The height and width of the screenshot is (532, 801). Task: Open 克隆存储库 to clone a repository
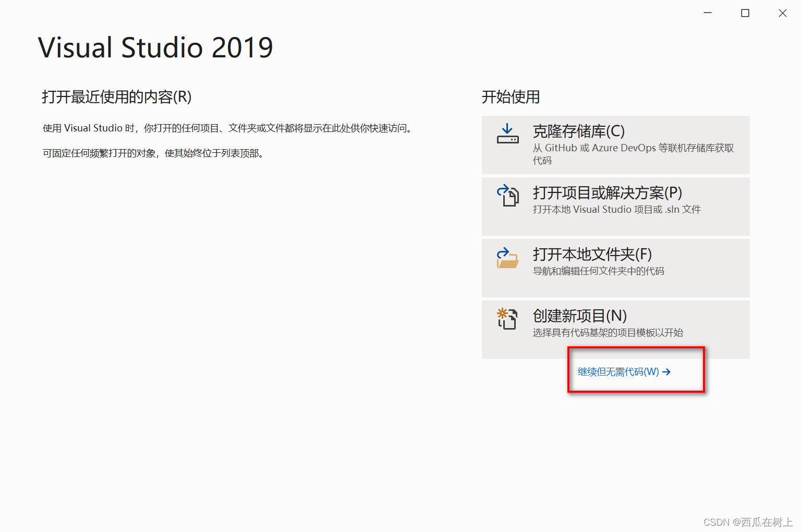pos(615,144)
